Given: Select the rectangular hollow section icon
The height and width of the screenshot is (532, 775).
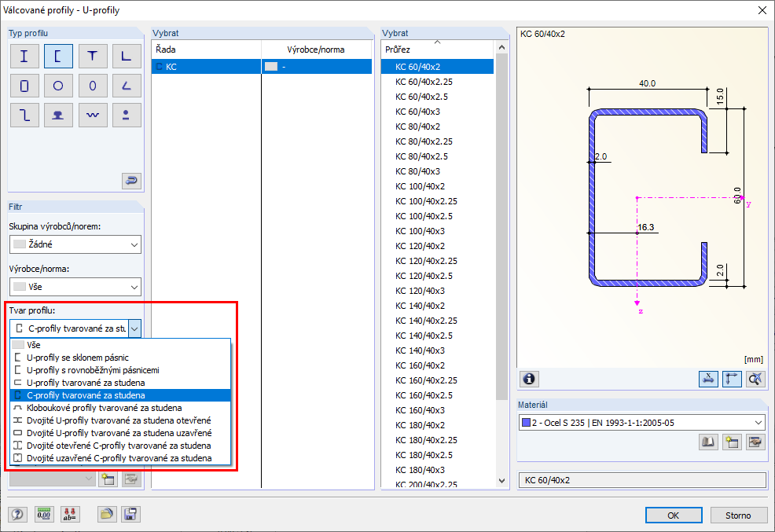Looking at the screenshot, I should pyautogui.click(x=24, y=86).
